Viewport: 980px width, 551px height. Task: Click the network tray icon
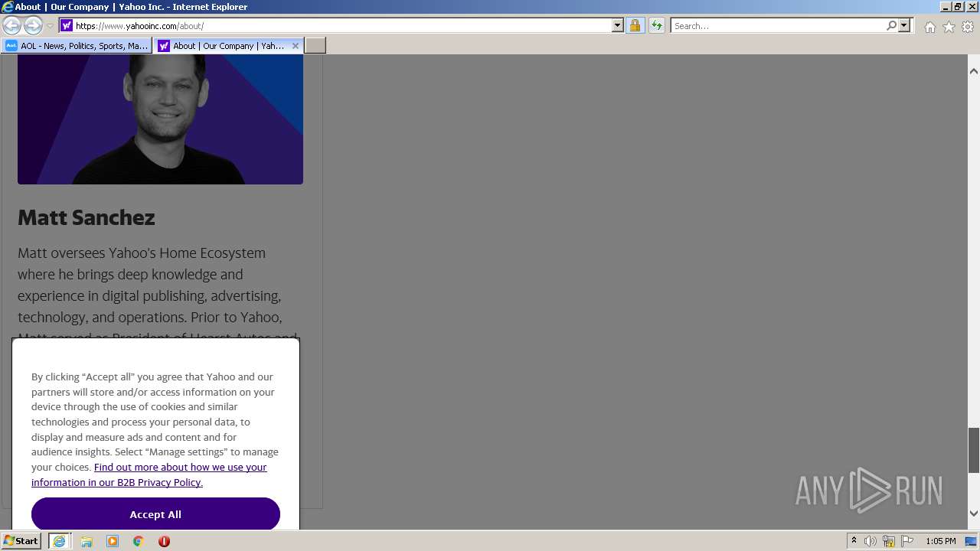(x=889, y=541)
